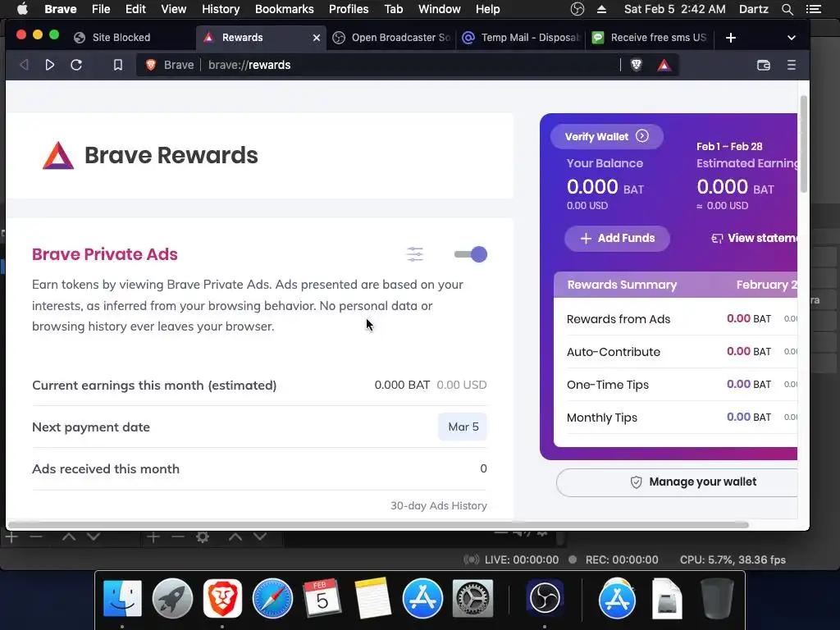
Task: Click the Brave Rewards logo triangle in heading
Action: click(x=58, y=155)
